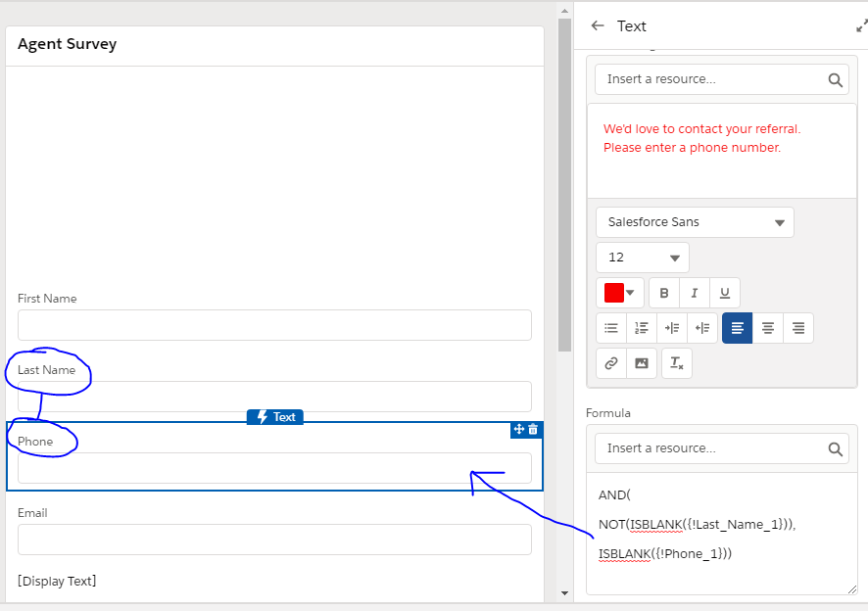Click the back arrow next to Text
868x611 pixels.
598,26
